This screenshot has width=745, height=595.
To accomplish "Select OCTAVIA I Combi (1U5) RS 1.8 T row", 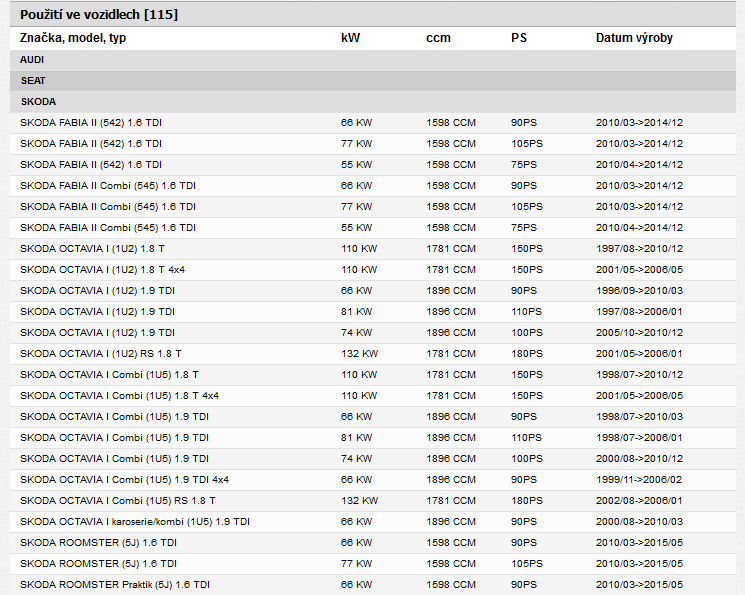I will [372, 500].
